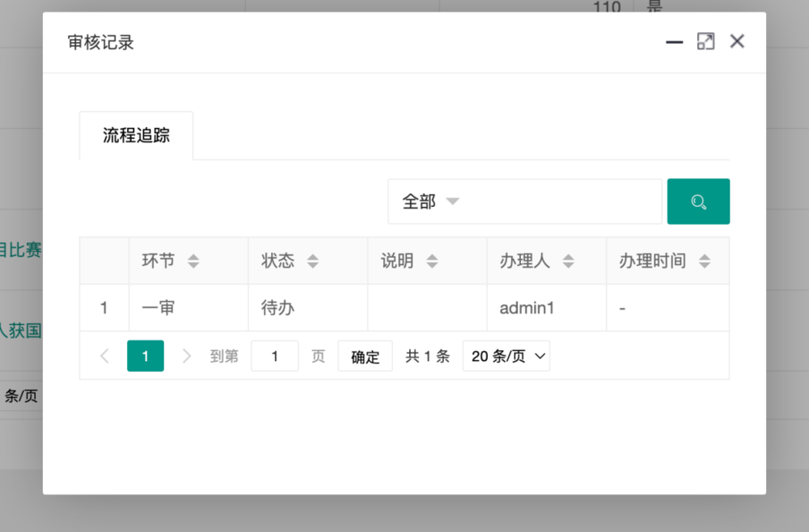Sort by 环节 column arrows
The width and height of the screenshot is (809, 532).
tap(193, 261)
